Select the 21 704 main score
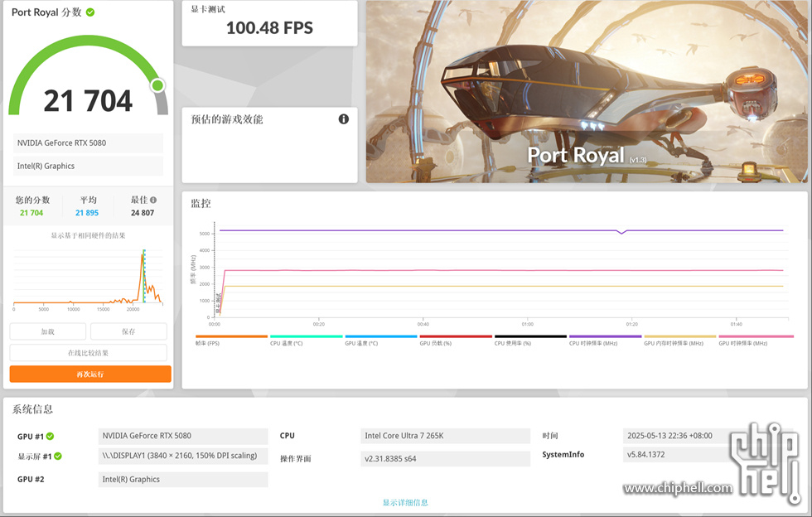Screen dimensions: 812x517 coord(88,100)
